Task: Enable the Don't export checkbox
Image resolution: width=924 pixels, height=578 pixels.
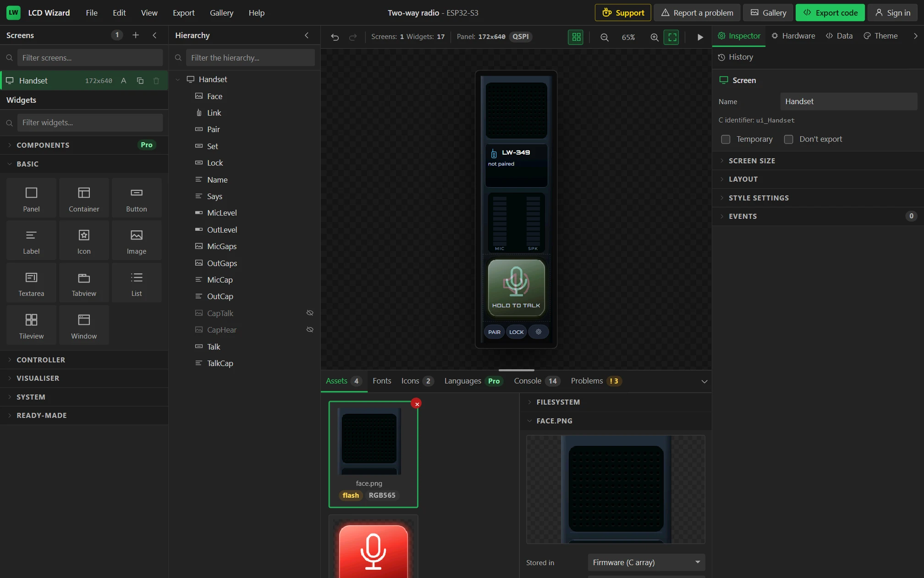Action: (788, 139)
